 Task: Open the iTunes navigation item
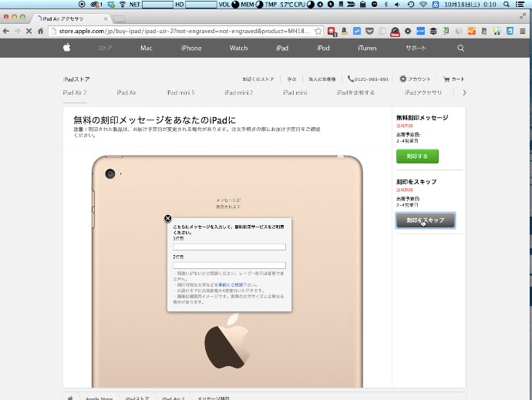pos(367,49)
